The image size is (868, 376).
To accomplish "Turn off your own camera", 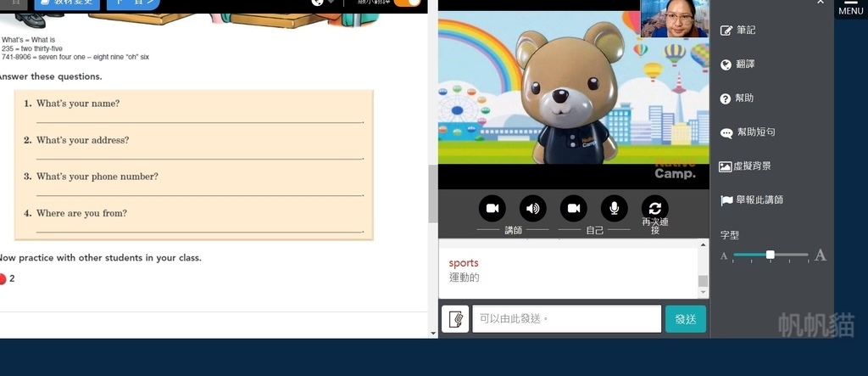I will coord(574,209).
